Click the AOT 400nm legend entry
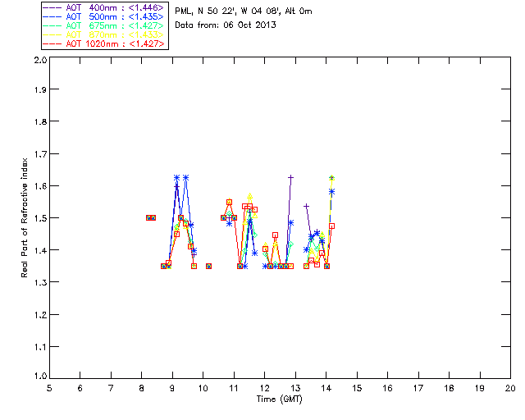The image size is (525, 420). (x=104, y=7)
